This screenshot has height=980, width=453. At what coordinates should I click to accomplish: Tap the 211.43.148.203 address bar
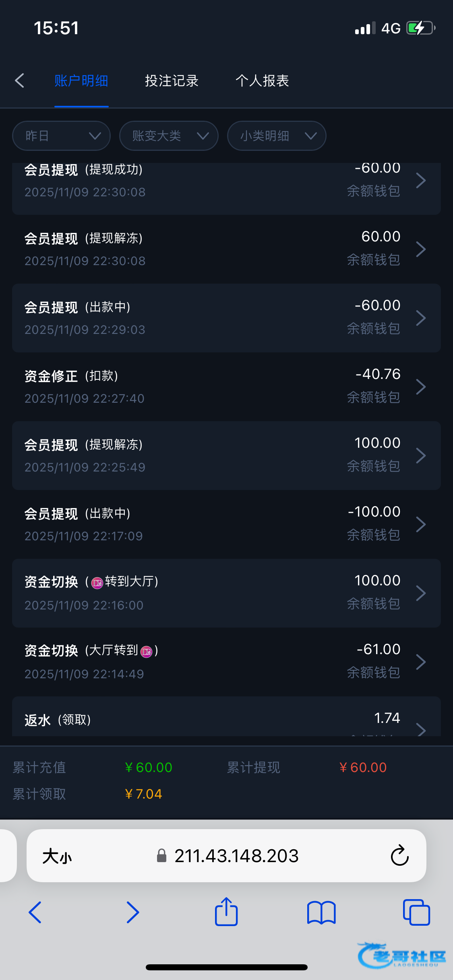(236, 856)
